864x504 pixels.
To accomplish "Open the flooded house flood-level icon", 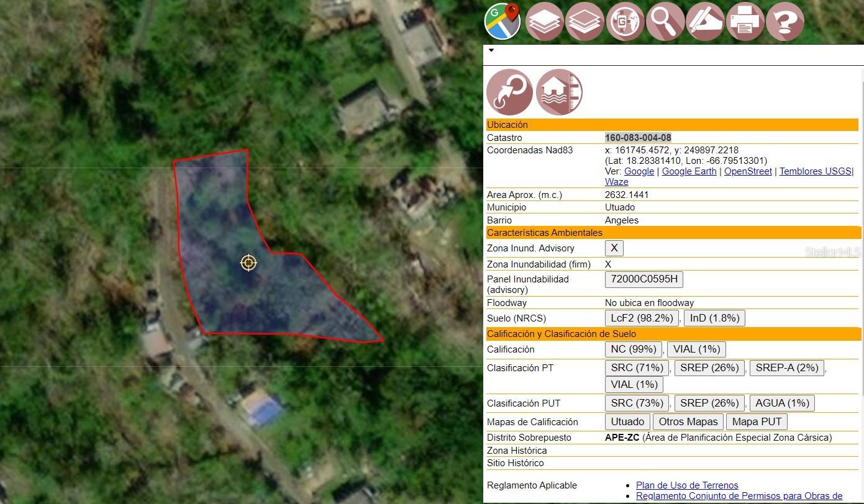I will [559, 92].
